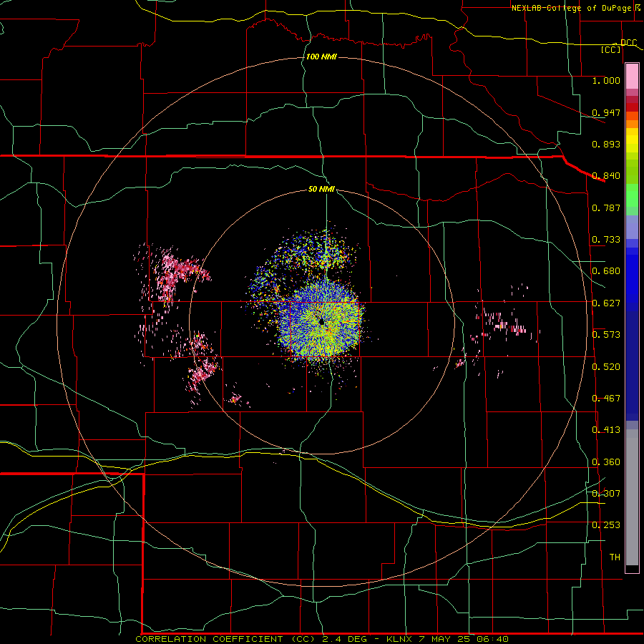Click the CORRELATION COEFFICIENT (CC) caption text

tap(225, 639)
